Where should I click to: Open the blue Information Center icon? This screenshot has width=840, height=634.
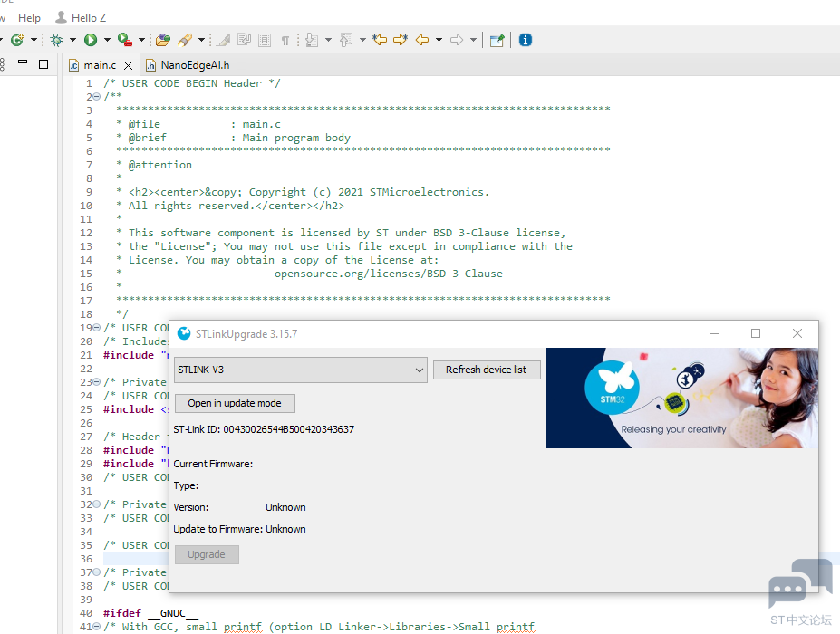coord(526,40)
